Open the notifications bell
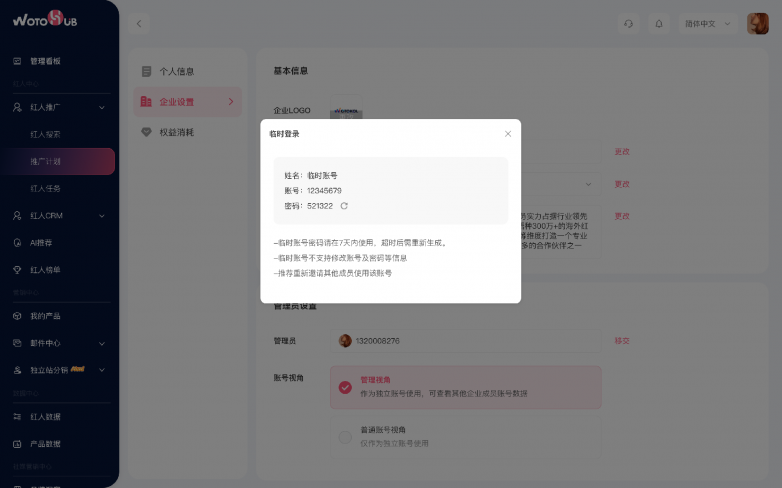 pyautogui.click(x=658, y=23)
